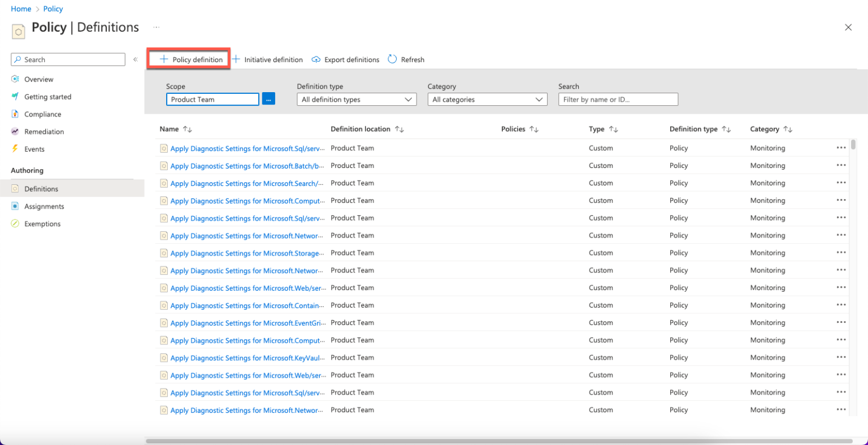Select the Exemptions sidebar item

coord(41,223)
